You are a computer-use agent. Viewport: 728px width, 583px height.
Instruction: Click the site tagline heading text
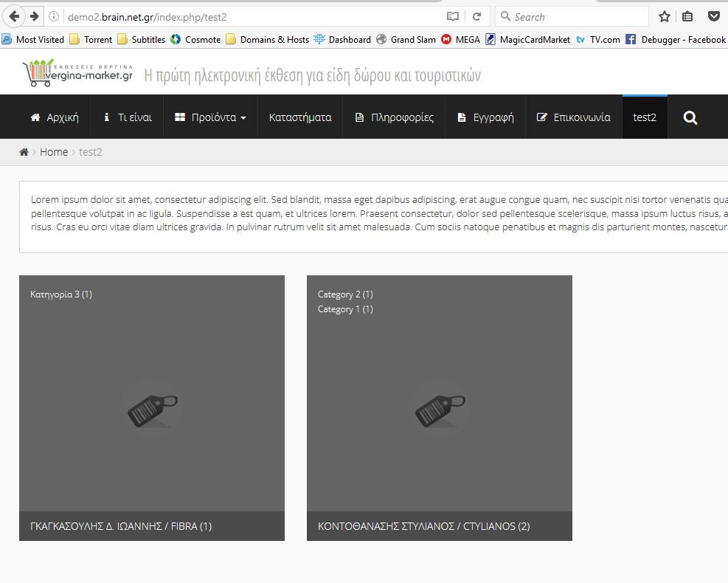313,75
